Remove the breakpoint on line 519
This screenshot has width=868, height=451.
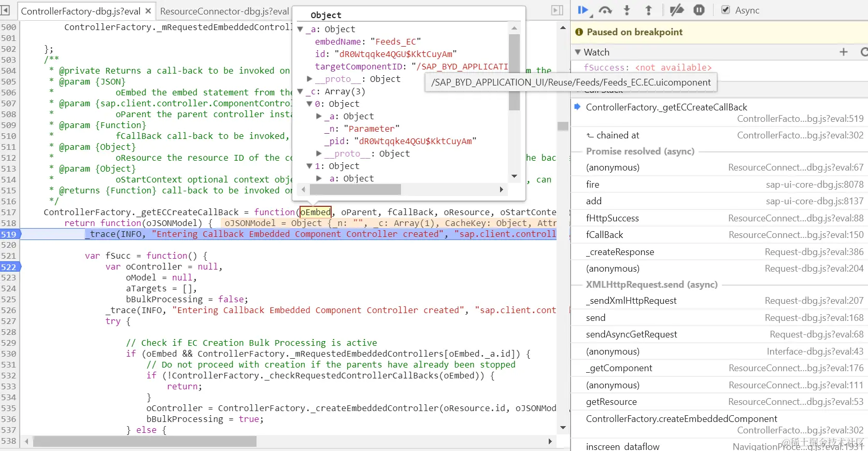[9, 234]
